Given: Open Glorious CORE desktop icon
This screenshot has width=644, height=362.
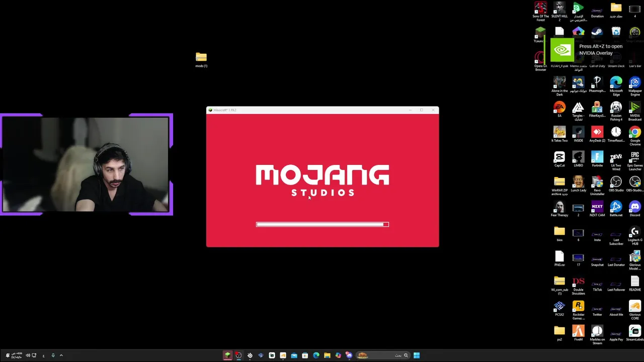Looking at the screenshot, I should coord(635,310).
